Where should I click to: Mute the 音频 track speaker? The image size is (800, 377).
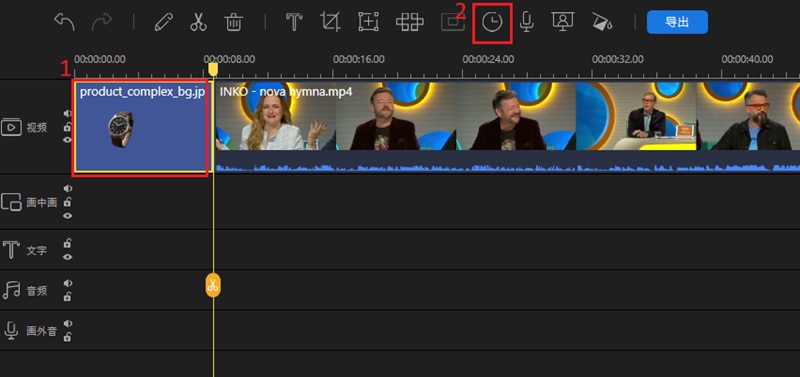point(67,283)
